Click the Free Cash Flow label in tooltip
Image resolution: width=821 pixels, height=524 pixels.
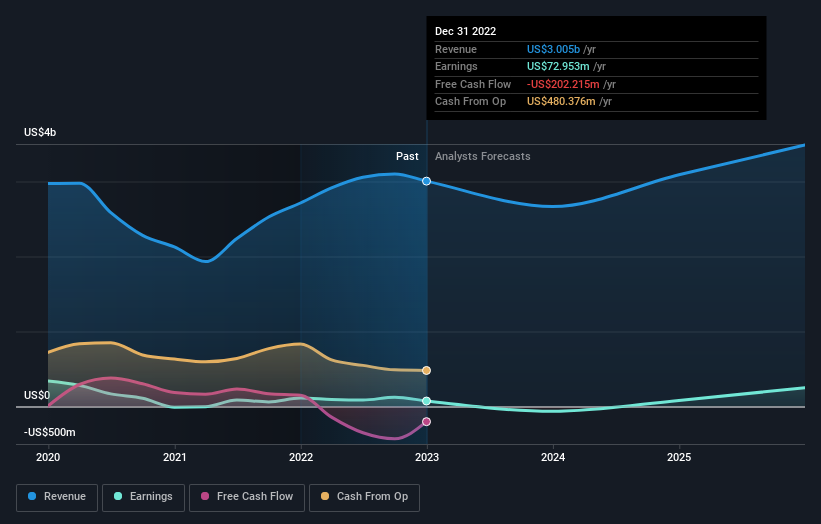473,84
